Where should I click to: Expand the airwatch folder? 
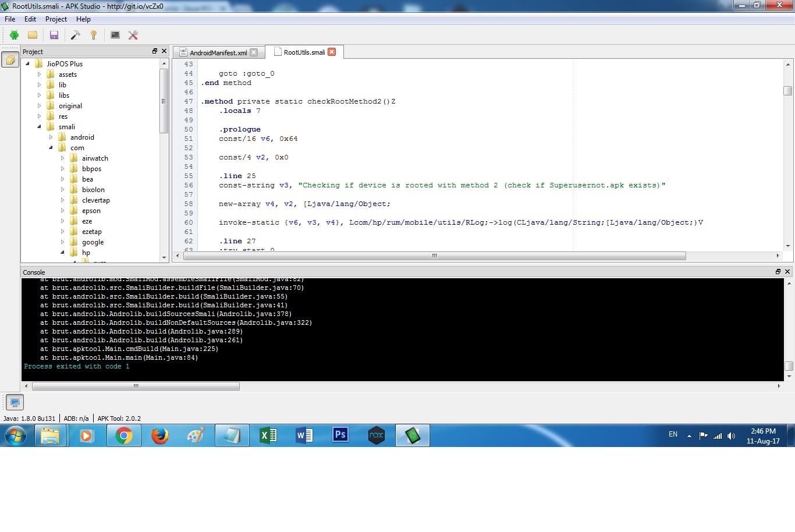pos(62,158)
